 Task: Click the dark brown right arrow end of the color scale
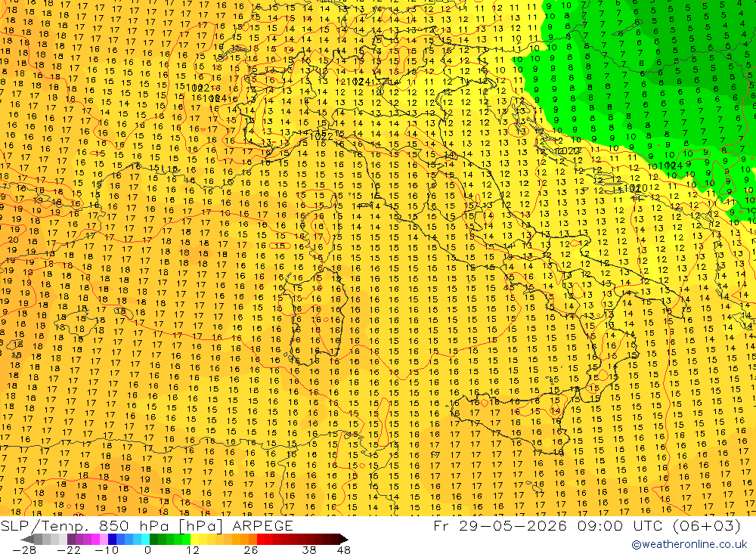pos(344,539)
